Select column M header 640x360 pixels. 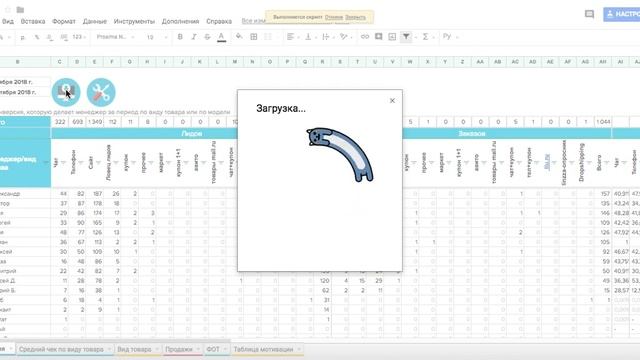[235, 62]
